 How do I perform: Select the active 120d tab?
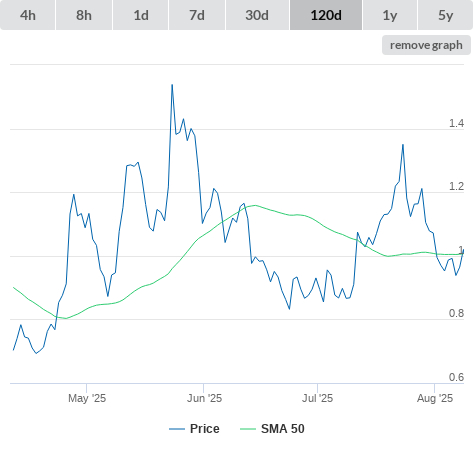326,15
